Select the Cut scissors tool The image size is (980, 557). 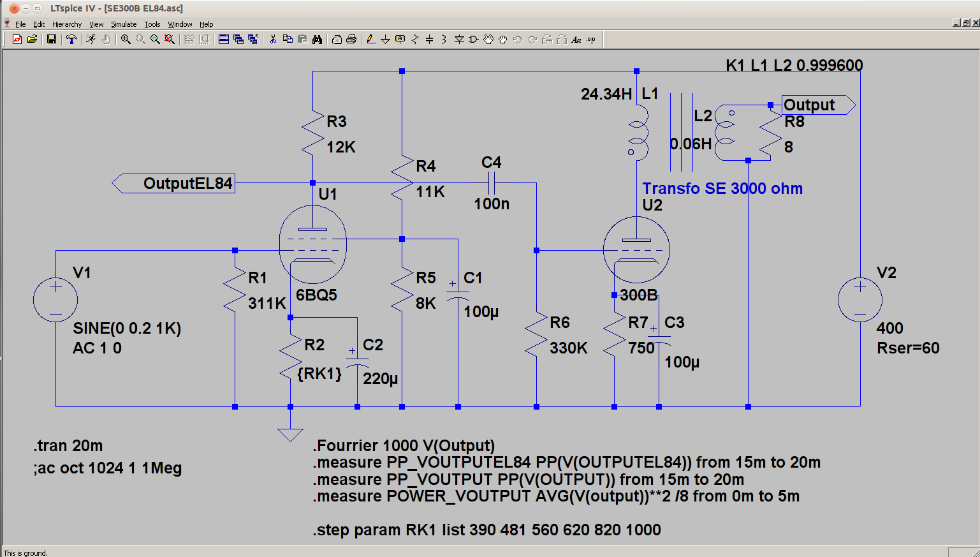coord(273,40)
